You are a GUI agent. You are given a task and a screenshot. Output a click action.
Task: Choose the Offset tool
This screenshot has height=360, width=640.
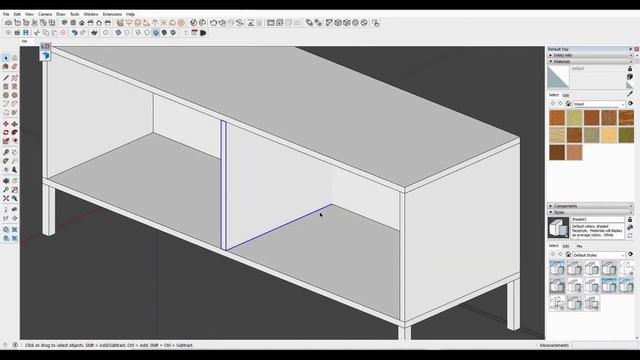click(15, 141)
